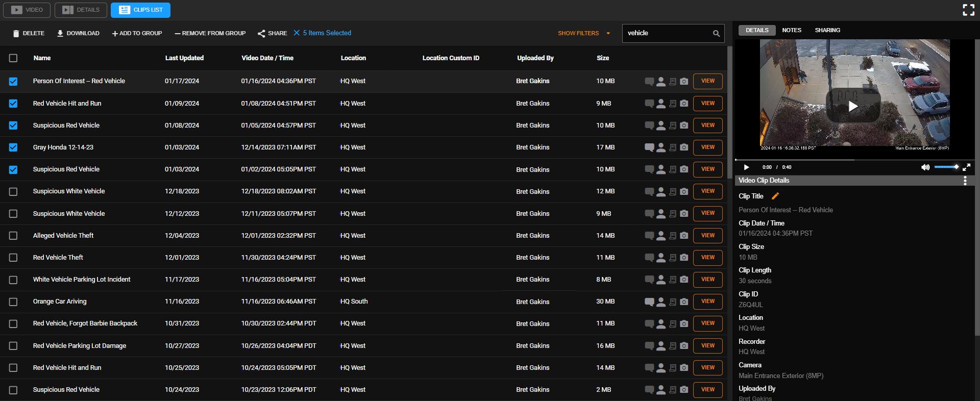
Task: Open the Notes tab in the right panel
Action: 792,31
